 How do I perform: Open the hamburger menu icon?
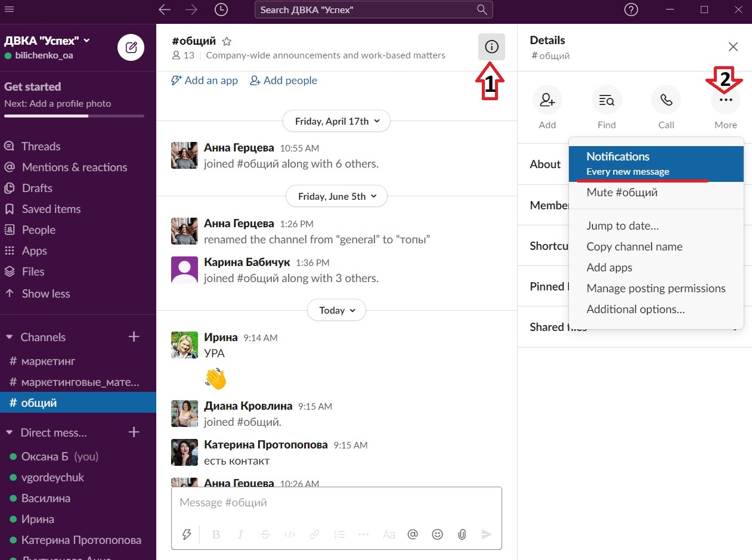pos(9,10)
